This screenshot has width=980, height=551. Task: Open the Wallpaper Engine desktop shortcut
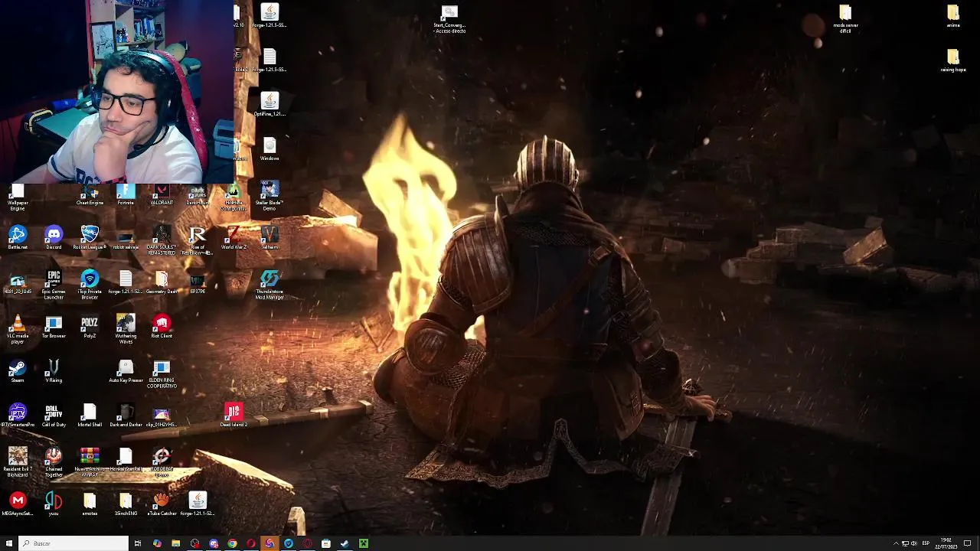(18, 197)
